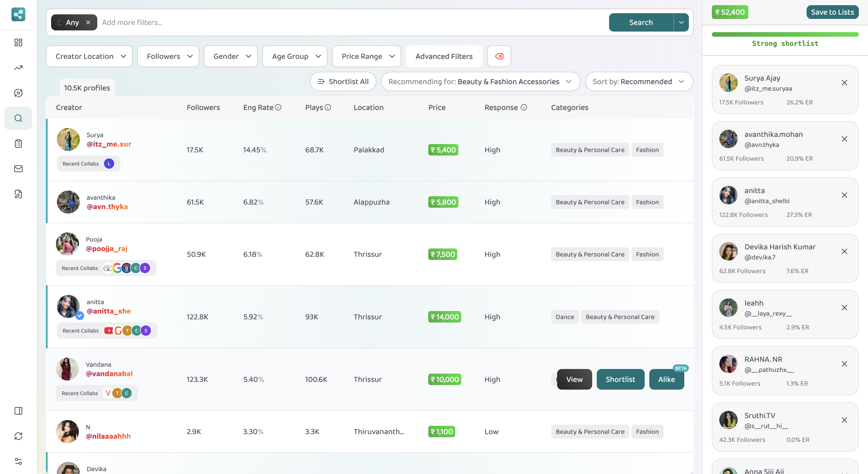This screenshot has width=868, height=474.
Task: Click the Eng Rate info icon
Action: (x=278, y=108)
